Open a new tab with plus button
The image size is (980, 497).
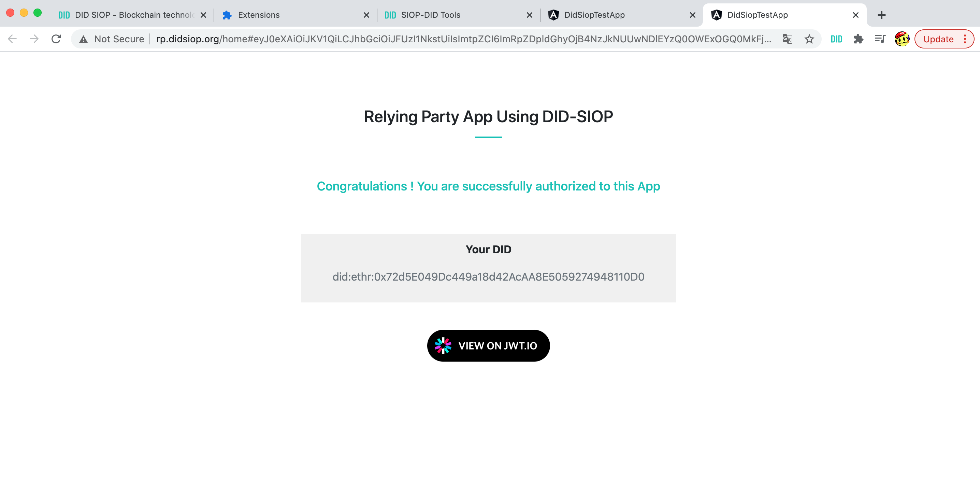coord(881,15)
